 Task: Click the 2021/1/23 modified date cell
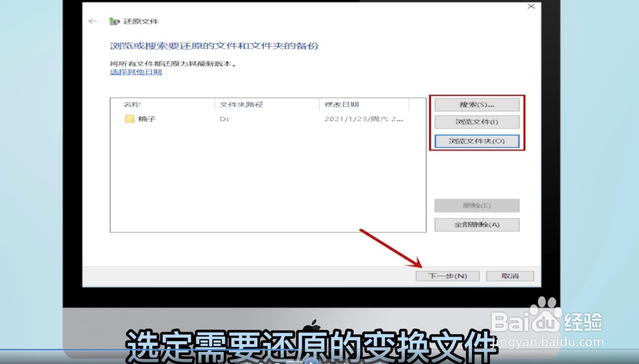tap(364, 119)
